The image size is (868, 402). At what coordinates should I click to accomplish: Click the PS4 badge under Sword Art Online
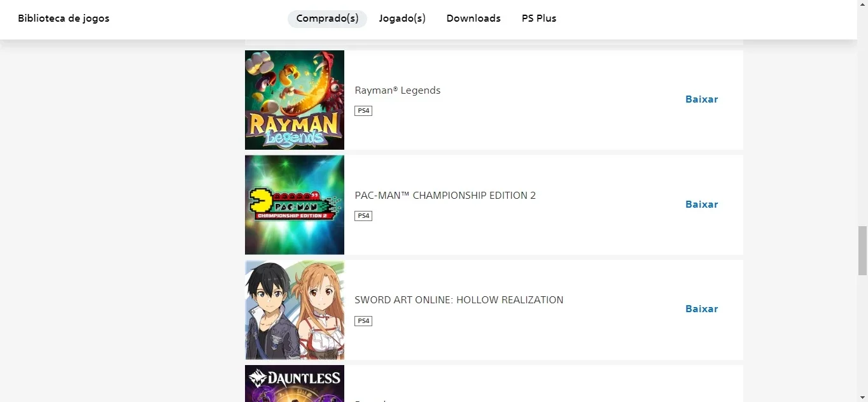pos(363,321)
